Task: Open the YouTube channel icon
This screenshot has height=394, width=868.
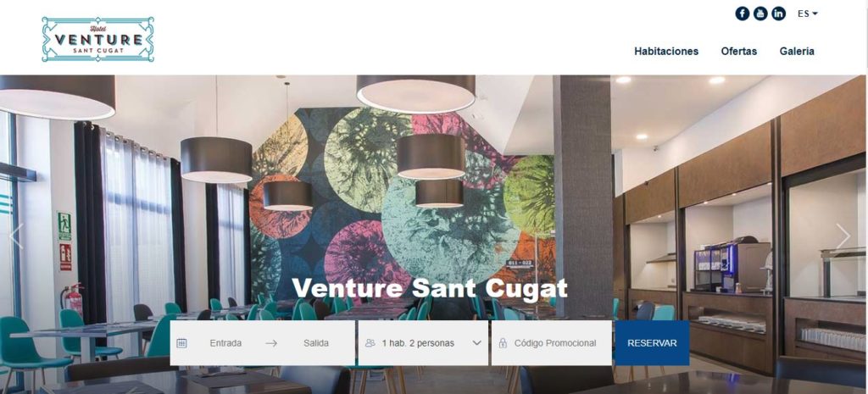Action: pos(760,14)
